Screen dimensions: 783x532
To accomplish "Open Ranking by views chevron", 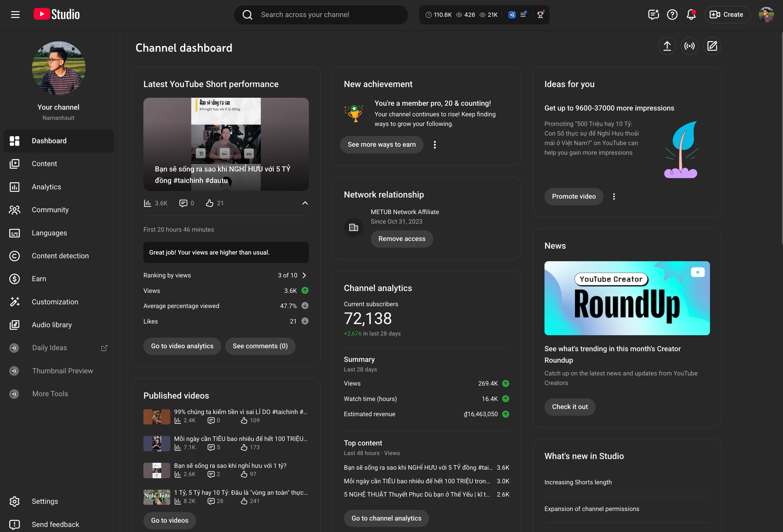I will pos(304,275).
